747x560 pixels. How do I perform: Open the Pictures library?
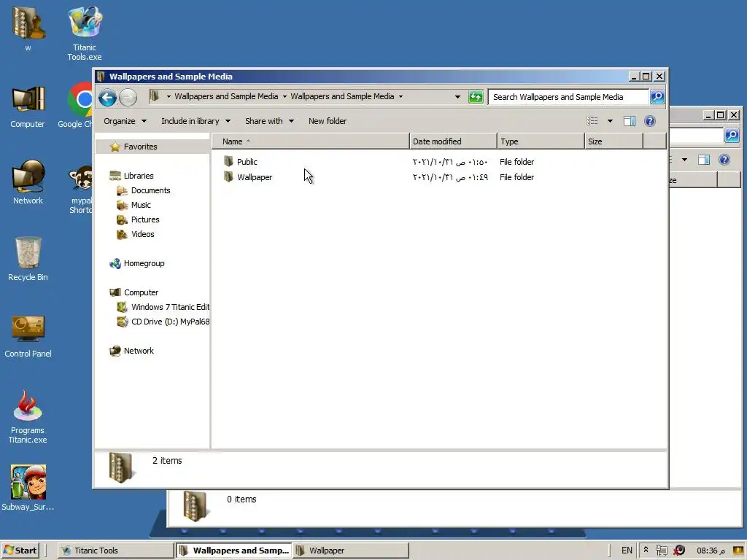click(145, 219)
